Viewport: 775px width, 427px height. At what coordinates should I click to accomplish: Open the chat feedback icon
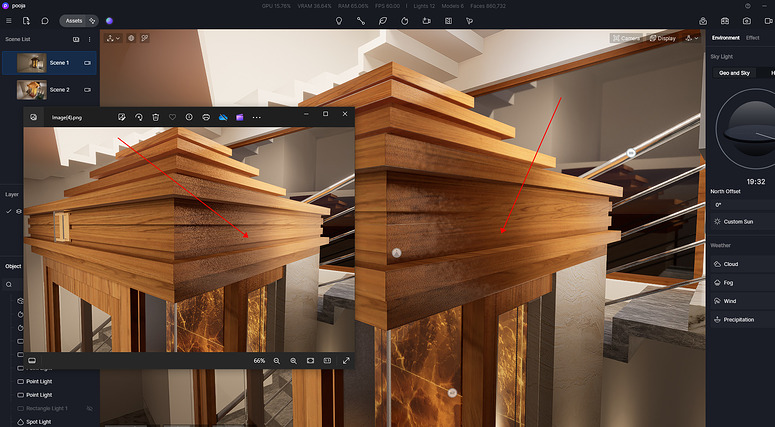pos(44,21)
